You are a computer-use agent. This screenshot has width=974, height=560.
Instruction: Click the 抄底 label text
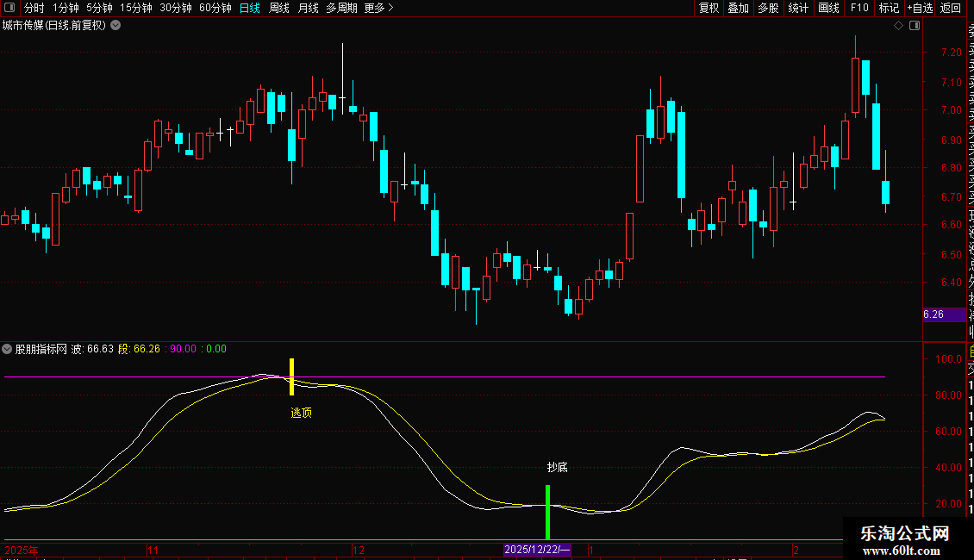tap(557, 468)
